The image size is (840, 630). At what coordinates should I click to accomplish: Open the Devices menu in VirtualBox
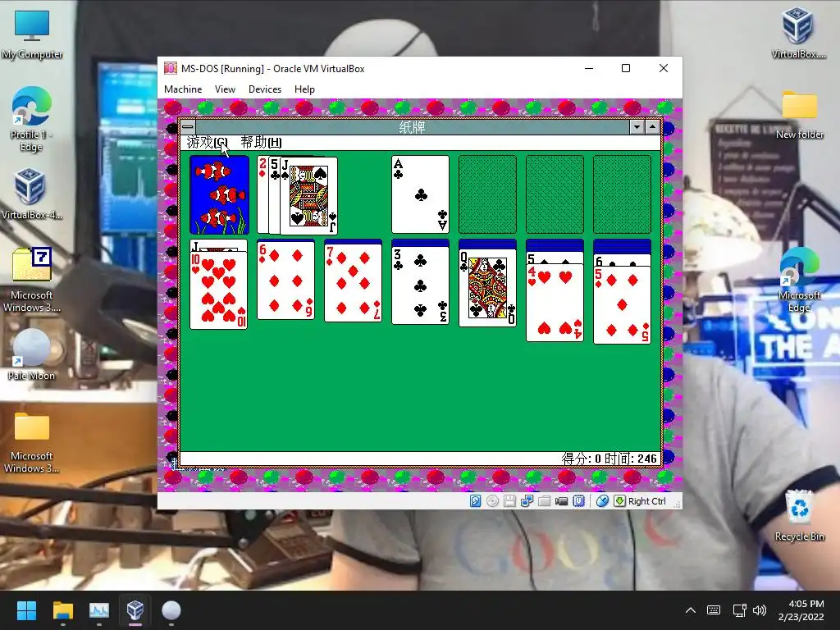265,89
